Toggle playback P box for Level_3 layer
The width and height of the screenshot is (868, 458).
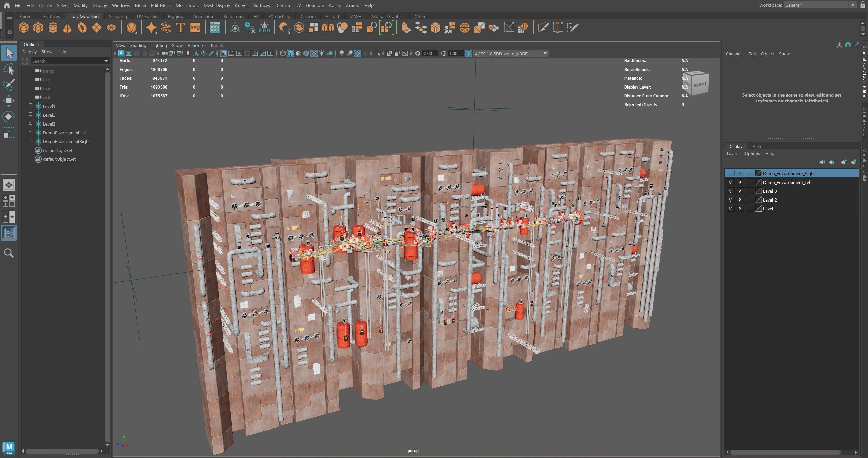click(x=740, y=191)
